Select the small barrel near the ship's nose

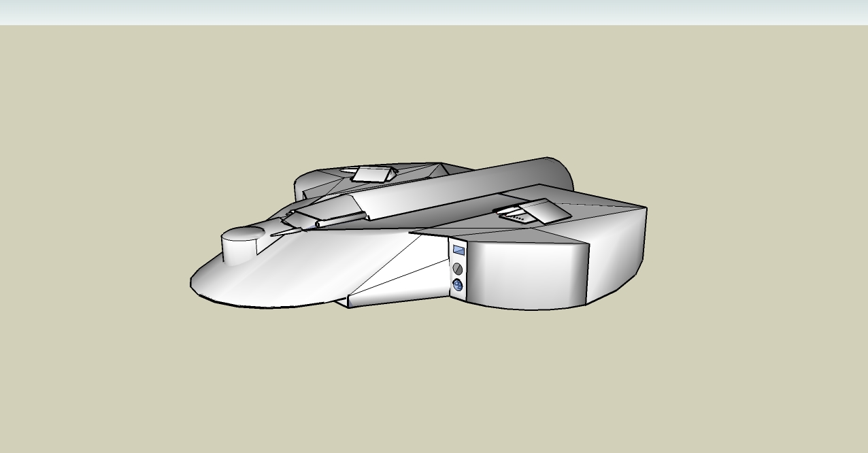tap(340, 220)
